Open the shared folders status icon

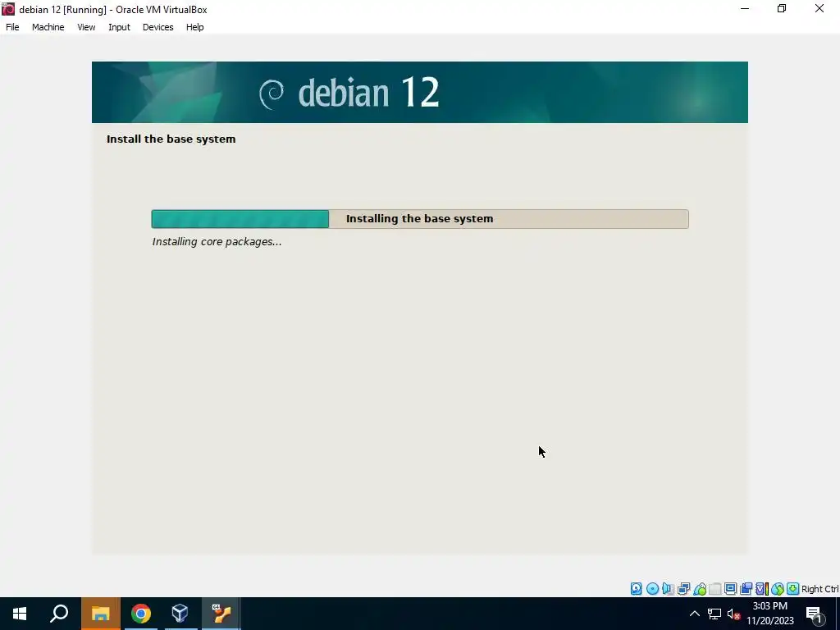click(715, 589)
